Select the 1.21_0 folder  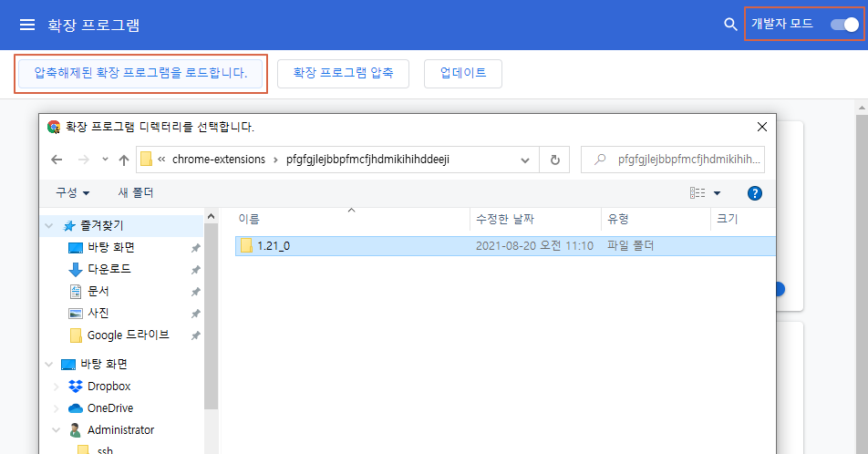pos(505,246)
